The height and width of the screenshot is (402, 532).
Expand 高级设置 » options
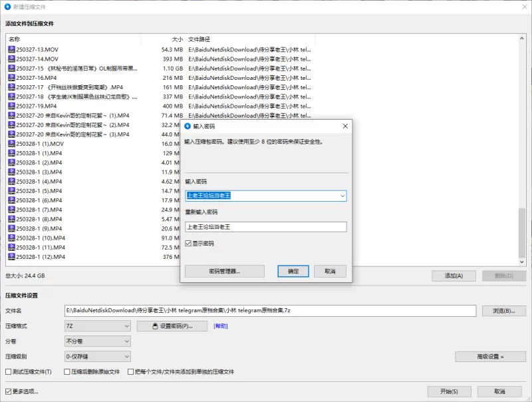[x=490, y=357]
